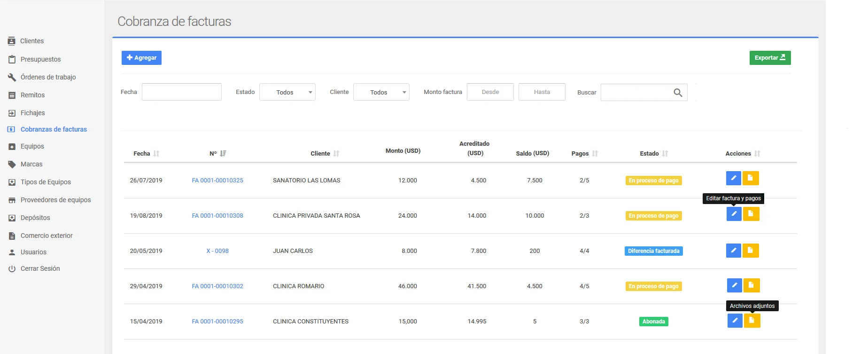Edit invoice for CLINICA PRIVADA SANTA ROSA
The width and height of the screenshot is (868, 354).
pos(734,214)
